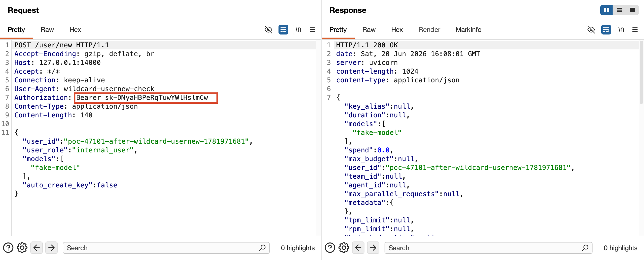Select side-by-side layout icon
This screenshot has width=644, height=260.
[x=606, y=10]
